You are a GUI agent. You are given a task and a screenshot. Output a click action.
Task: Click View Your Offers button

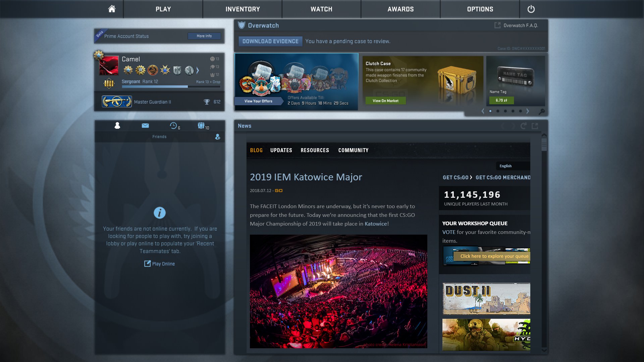(x=258, y=101)
